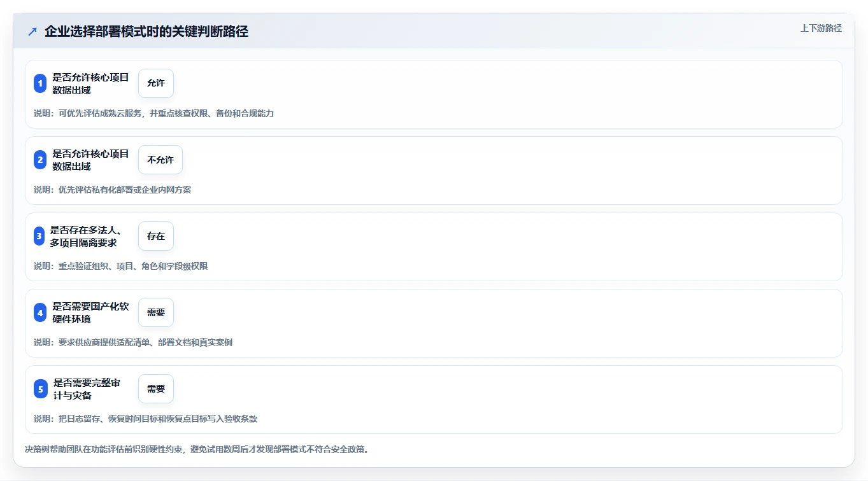Click note about 日志留存、恢复时间目标

(x=145, y=419)
